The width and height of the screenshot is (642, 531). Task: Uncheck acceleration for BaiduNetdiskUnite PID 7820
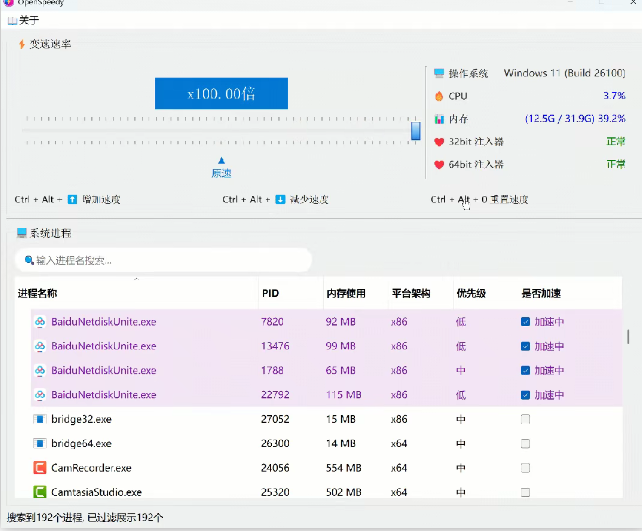tap(526, 322)
